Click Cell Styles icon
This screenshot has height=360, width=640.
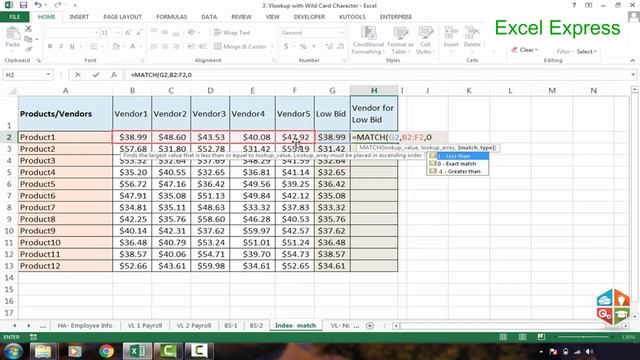coord(425,40)
